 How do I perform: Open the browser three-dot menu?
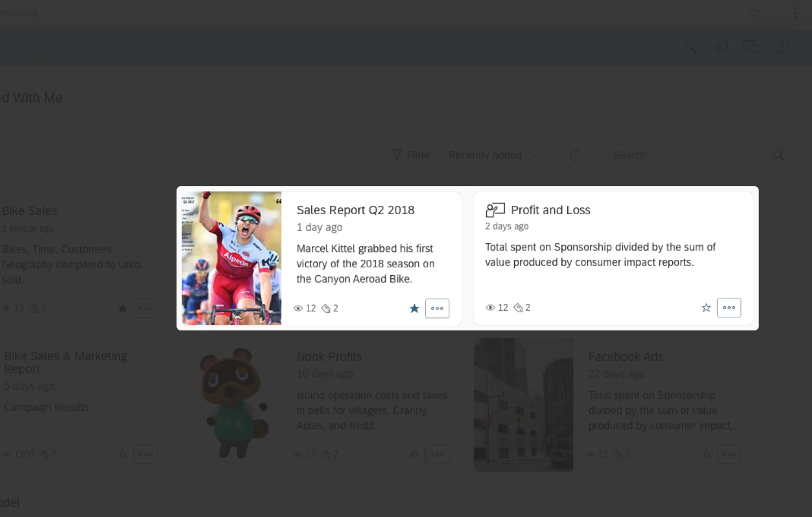795,12
